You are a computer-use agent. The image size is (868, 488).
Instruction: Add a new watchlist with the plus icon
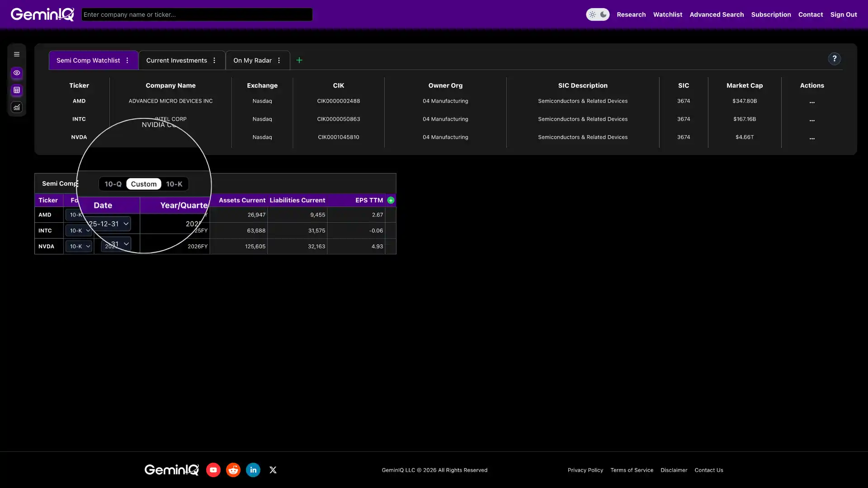click(x=299, y=60)
